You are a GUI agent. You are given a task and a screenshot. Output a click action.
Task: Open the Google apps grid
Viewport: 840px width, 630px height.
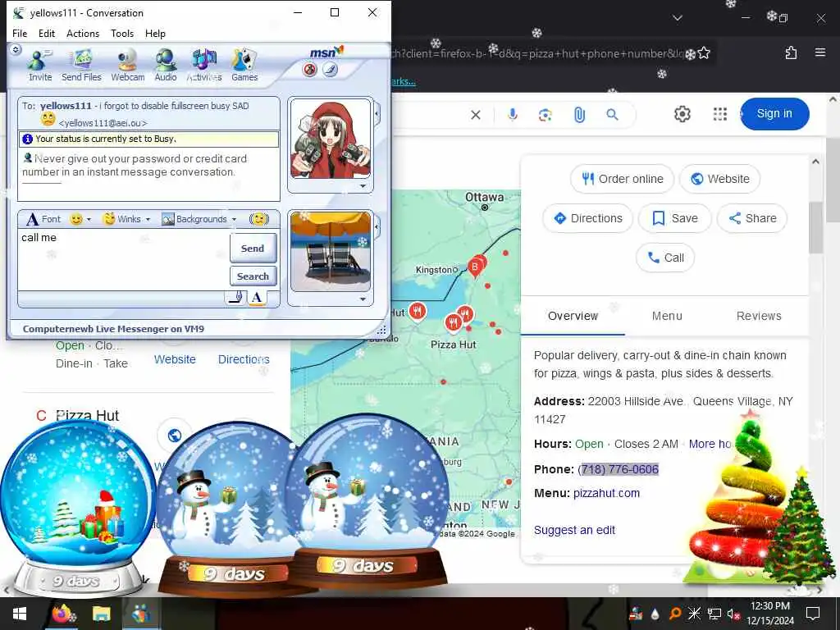click(x=720, y=114)
